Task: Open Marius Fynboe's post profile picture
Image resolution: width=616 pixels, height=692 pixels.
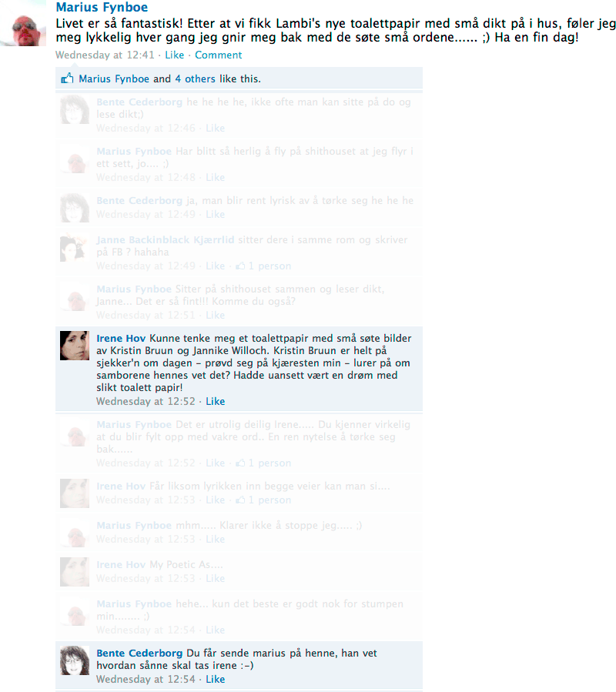Action: tap(23, 29)
